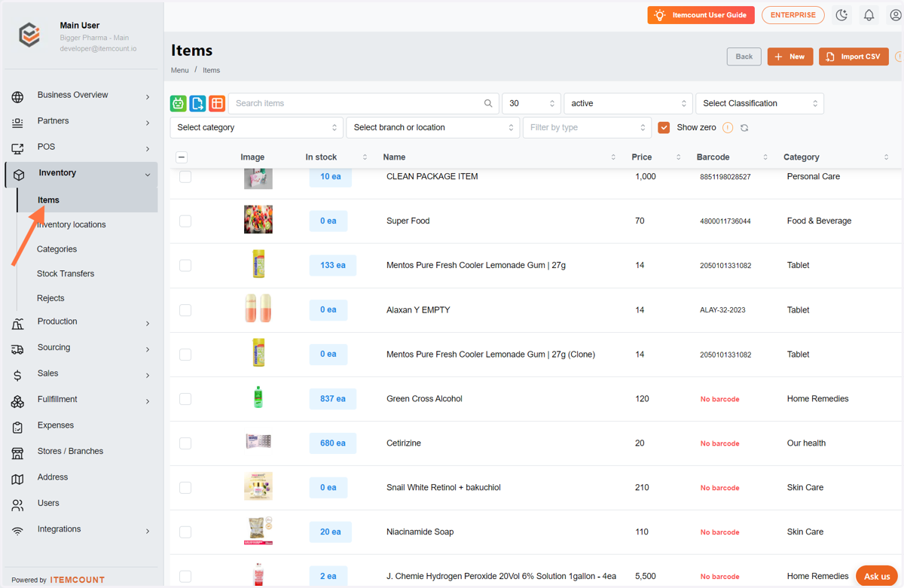
Task: Open the active status dropdown
Action: 628,104
